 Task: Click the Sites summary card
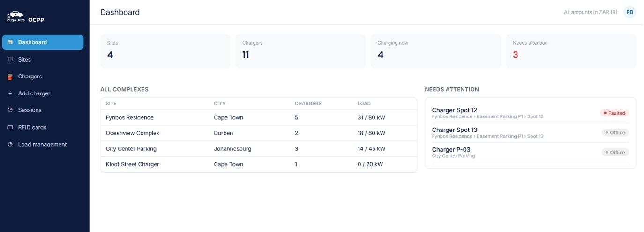pos(165,51)
